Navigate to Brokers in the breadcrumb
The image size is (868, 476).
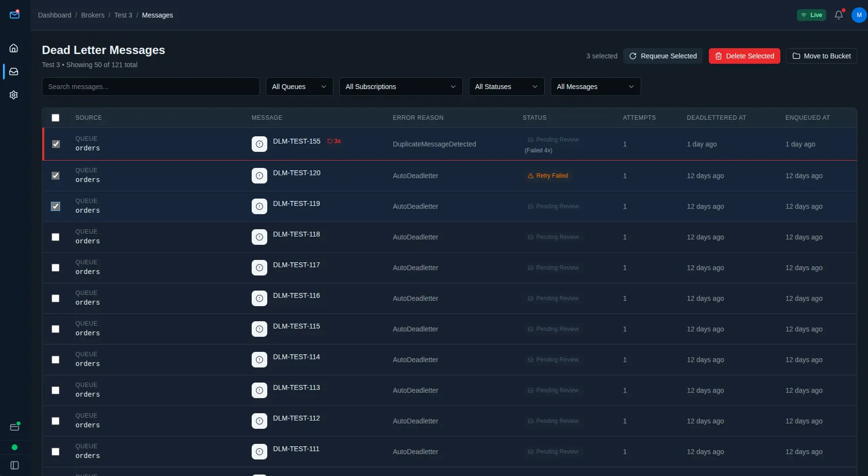pos(92,15)
